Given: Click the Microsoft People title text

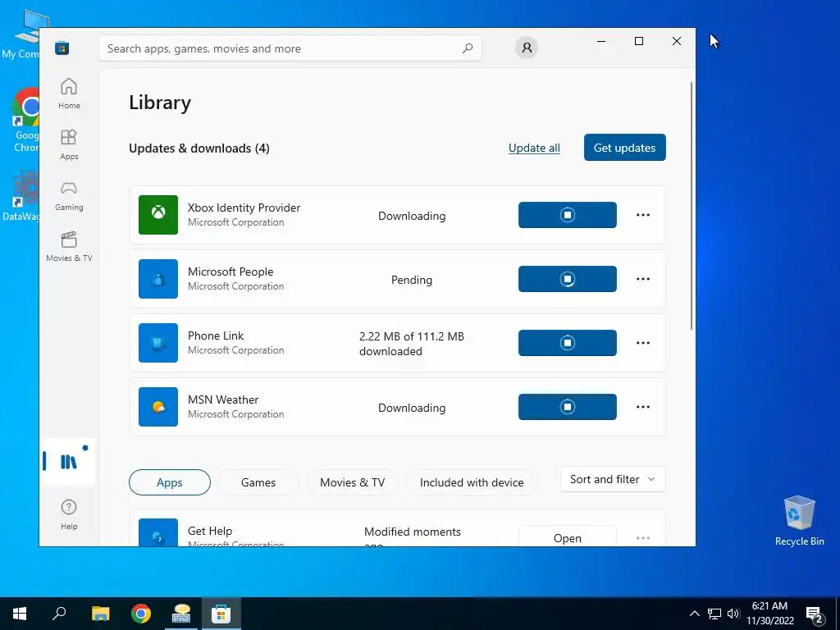Looking at the screenshot, I should pyautogui.click(x=231, y=272).
